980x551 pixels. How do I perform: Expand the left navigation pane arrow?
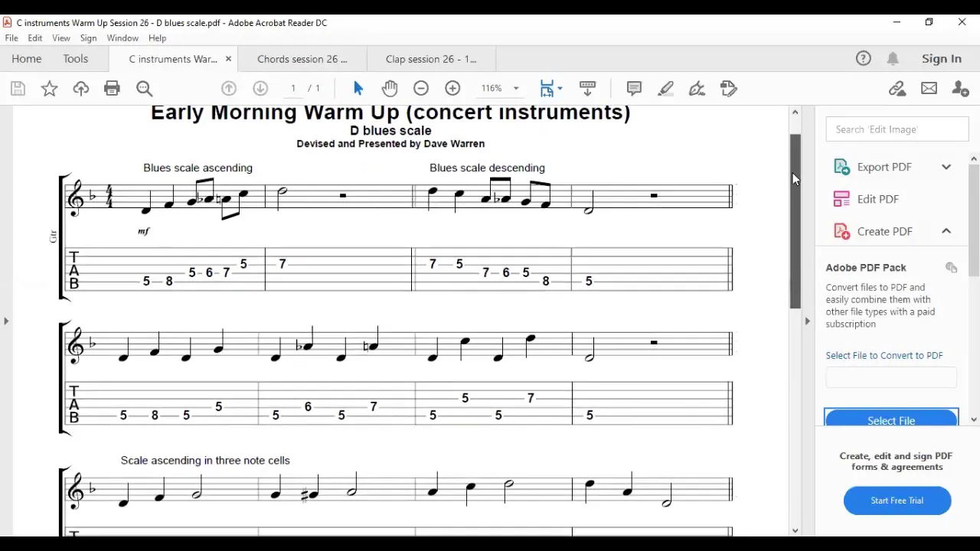(6, 321)
